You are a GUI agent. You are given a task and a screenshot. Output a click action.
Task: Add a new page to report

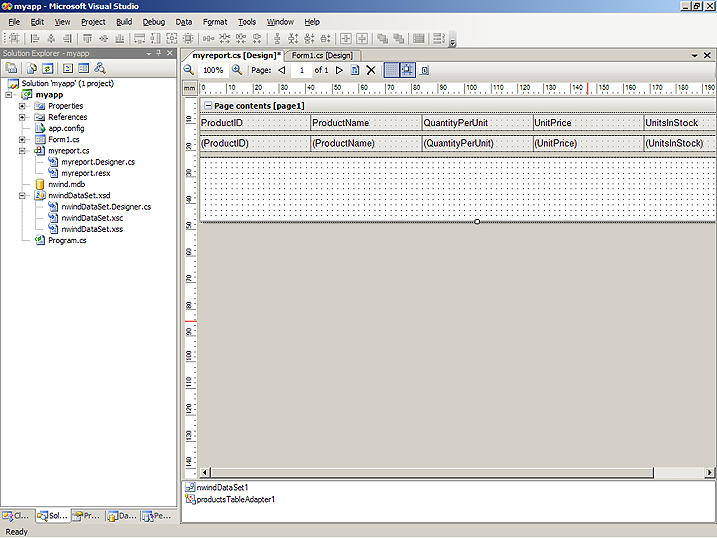point(355,70)
